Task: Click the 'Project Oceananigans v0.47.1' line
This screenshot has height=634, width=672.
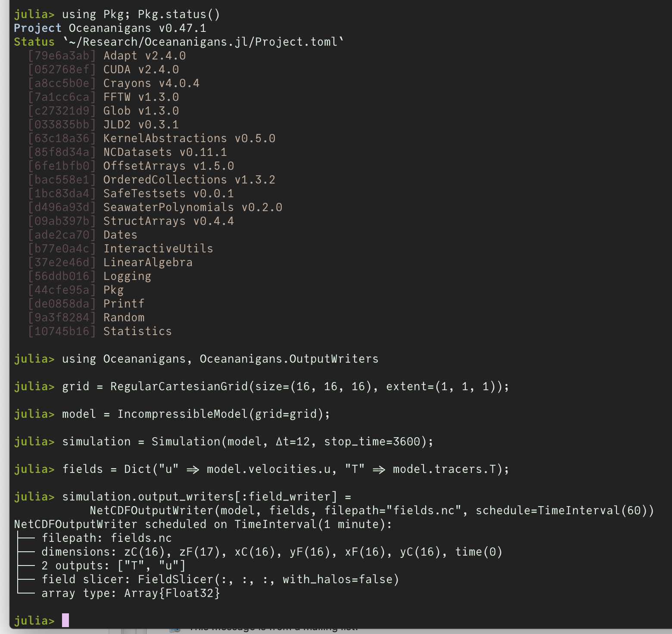Action: click(x=110, y=28)
